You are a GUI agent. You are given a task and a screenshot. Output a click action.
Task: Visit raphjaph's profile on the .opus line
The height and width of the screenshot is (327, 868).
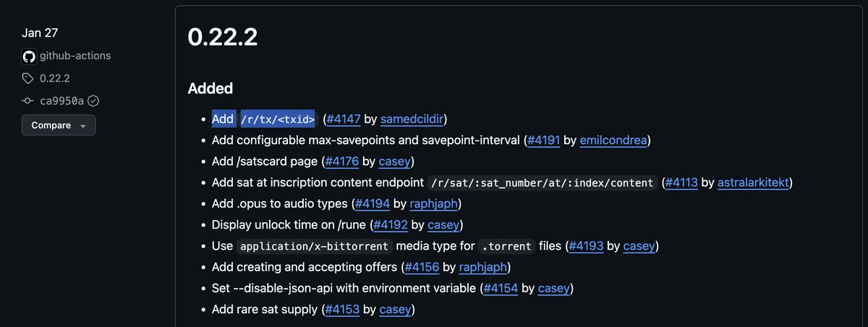[x=435, y=204]
